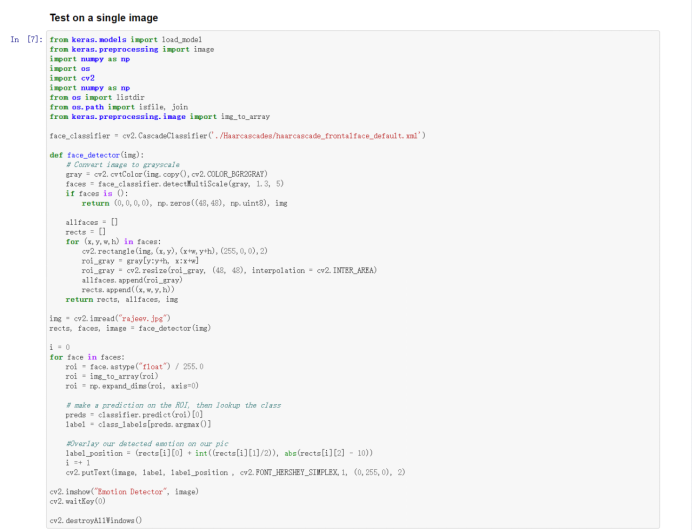
Task: Click the np.expand_dims line
Action: coord(132,386)
